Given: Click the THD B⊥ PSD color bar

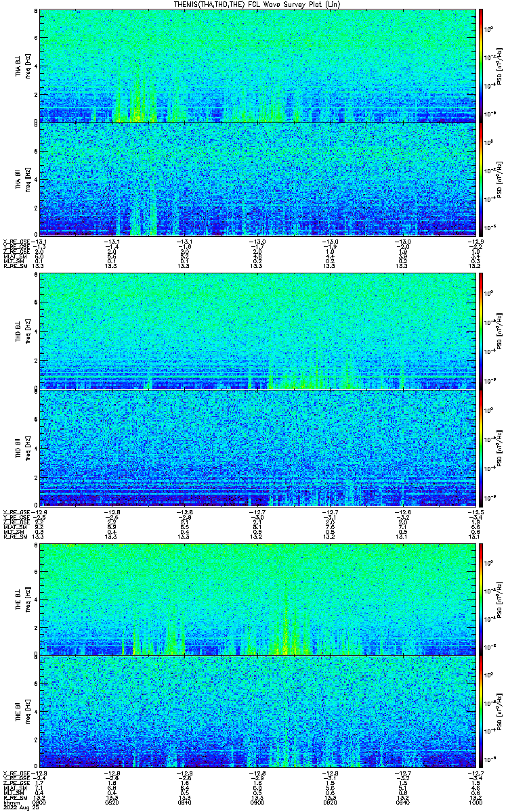Looking at the screenshot, I should 482,331.
